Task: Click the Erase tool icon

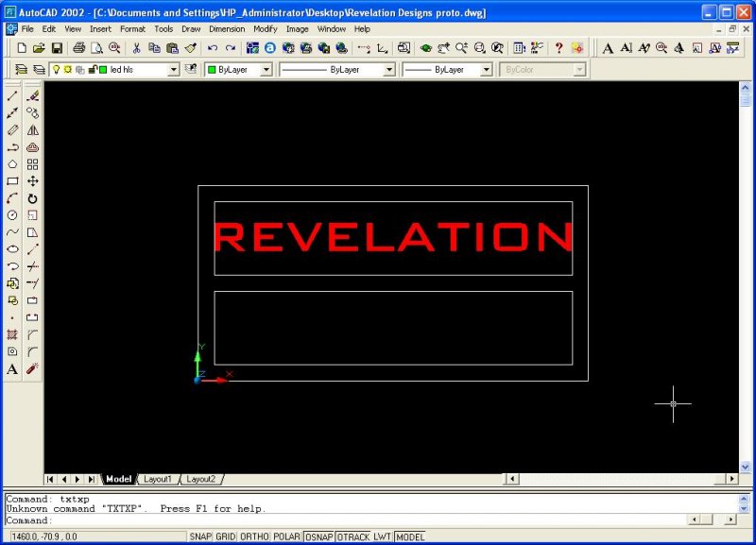Action: click(x=32, y=95)
